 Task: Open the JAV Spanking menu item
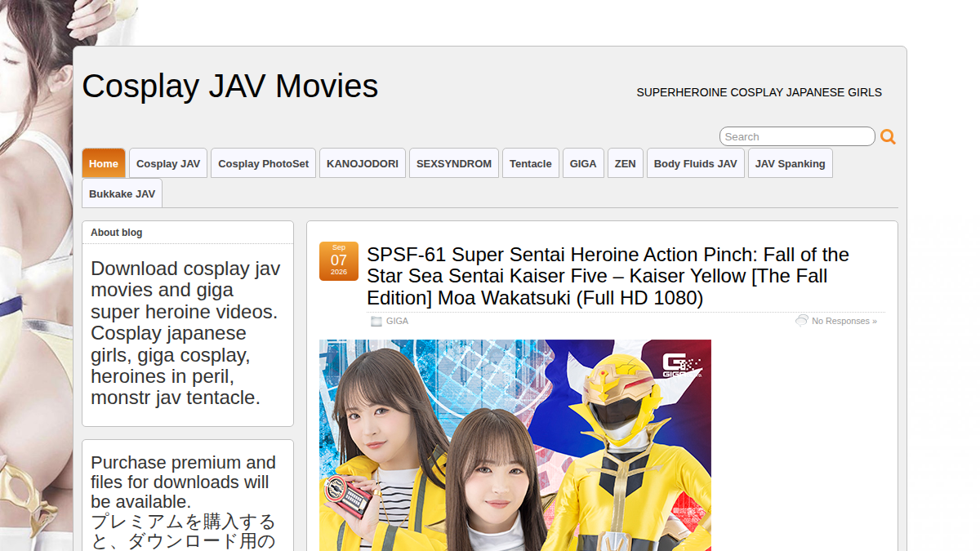(x=791, y=163)
